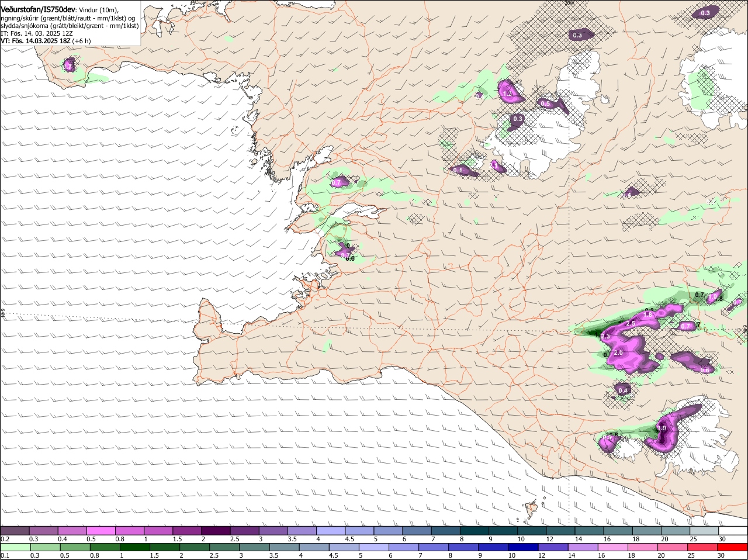Click the dark purple upper swatch between 2 and 2.5

(x=216, y=530)
